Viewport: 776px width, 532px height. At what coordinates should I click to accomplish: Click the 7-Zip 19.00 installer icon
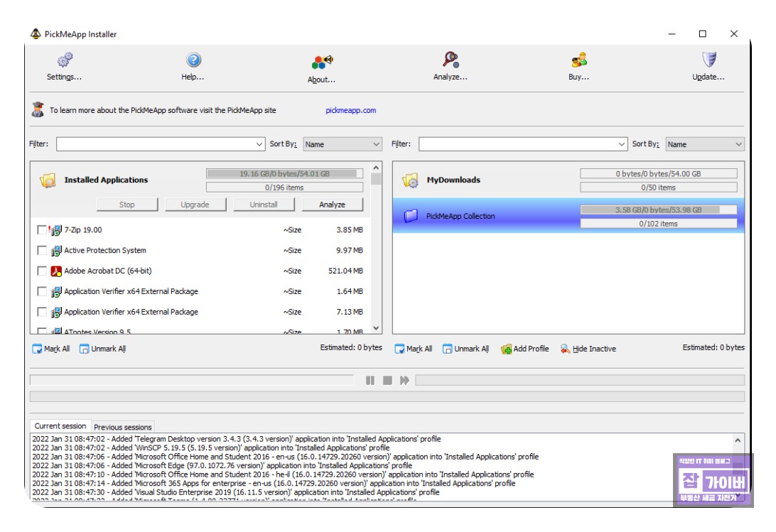pos(55,230)
